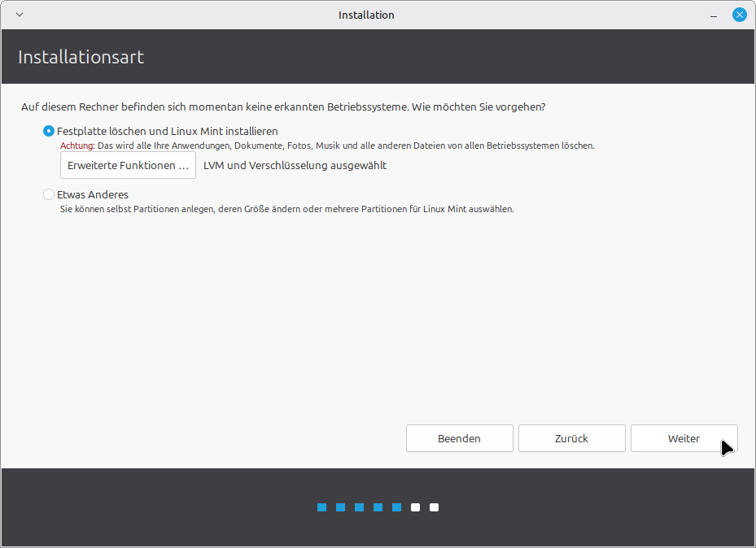Screen dimensions: 756x548
Task: Open the window menu chevron in title bar
Action: point(20,15)
